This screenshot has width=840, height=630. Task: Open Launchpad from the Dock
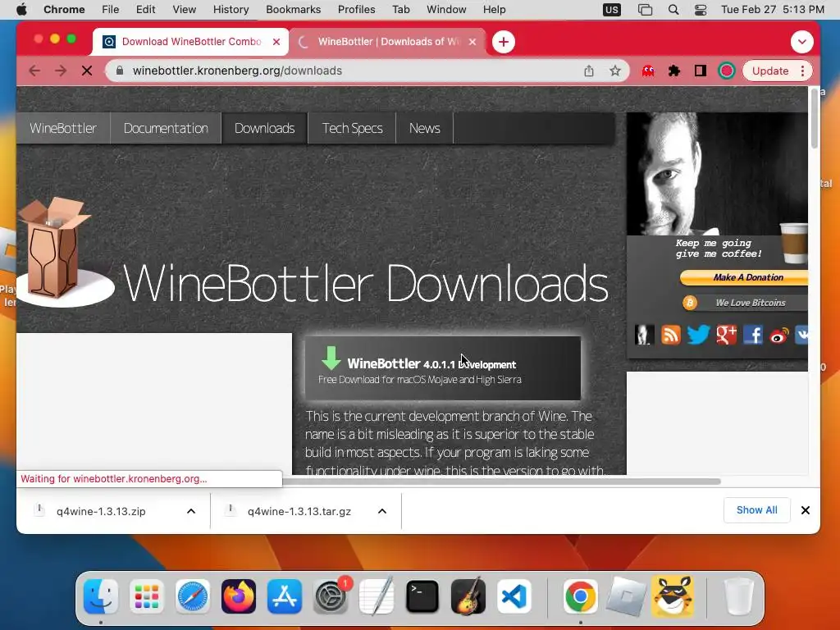[x=146, y=596]
